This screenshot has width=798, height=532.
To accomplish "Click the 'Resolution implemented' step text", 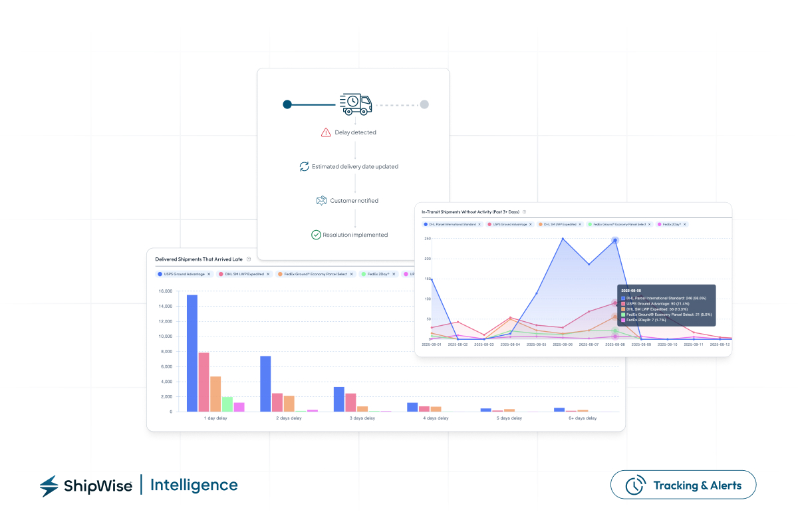I will click(355, 235).
